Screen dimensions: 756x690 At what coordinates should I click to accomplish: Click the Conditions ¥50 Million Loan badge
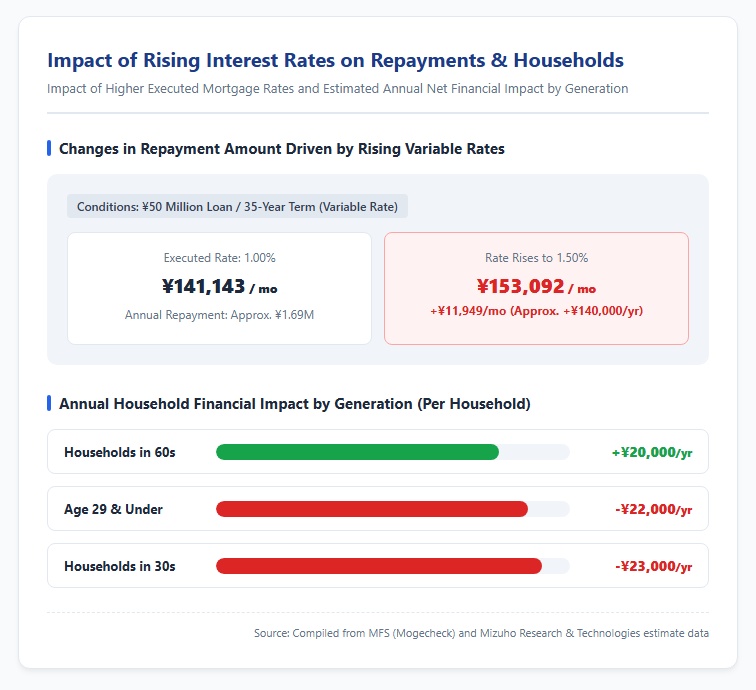[x=237, y=206]
